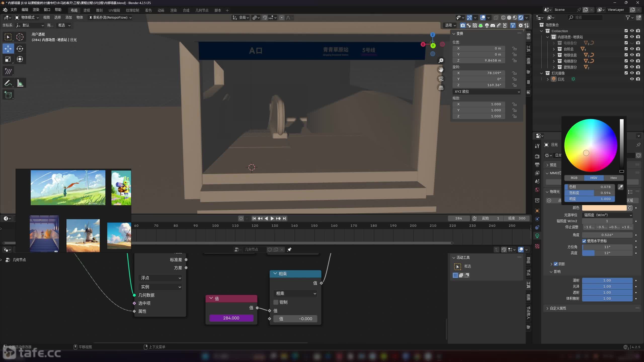Click the light 颜色 color swatch
The image size is (644, 362).
604,208
